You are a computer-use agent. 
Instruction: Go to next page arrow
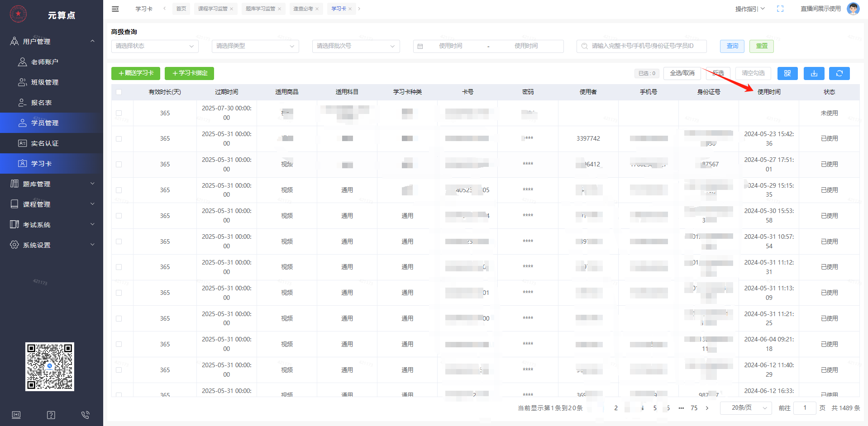707,408
